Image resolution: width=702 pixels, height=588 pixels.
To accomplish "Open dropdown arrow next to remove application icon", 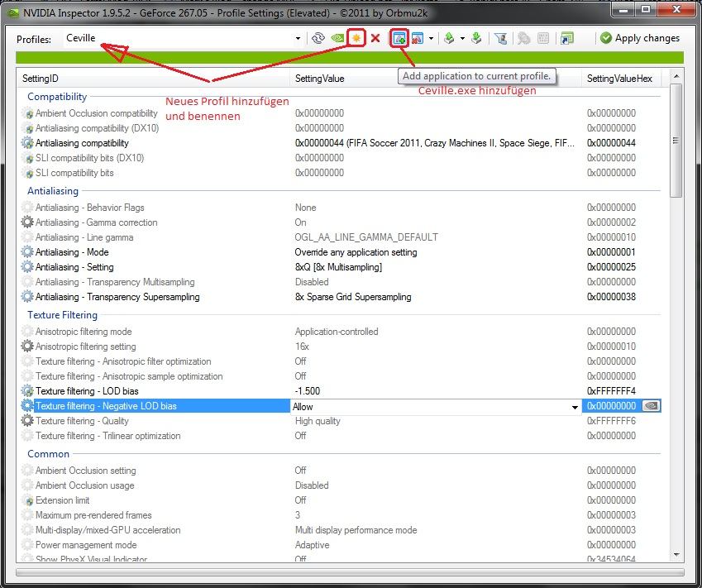I will 431,39.
